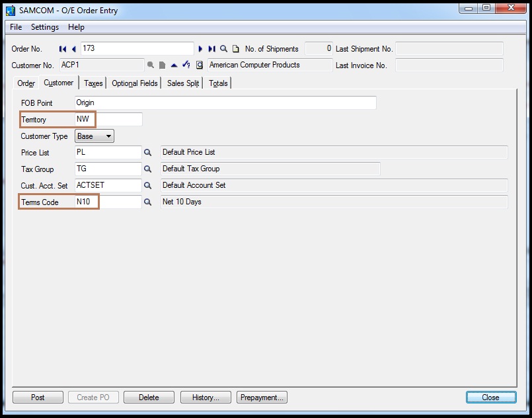Create a new order with page icon
Image resolution: width=532 pixels, height=418 pixels.
tap(235, 49)
